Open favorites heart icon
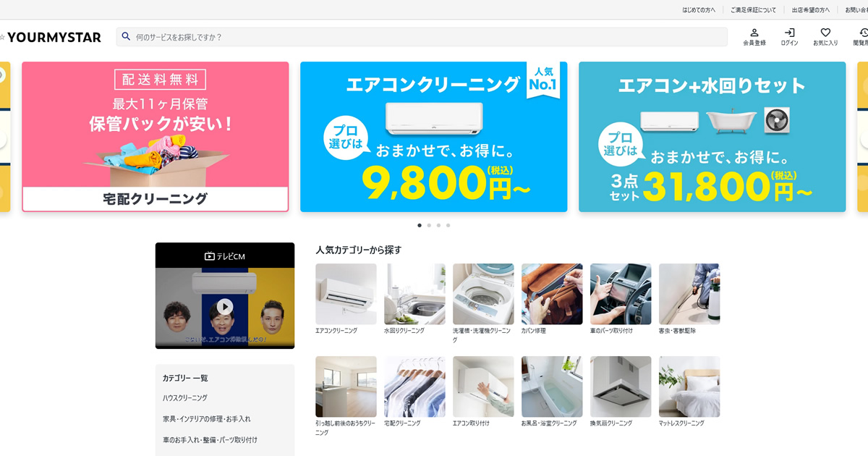This screenshot has width=868, height=456. [825, 33]
